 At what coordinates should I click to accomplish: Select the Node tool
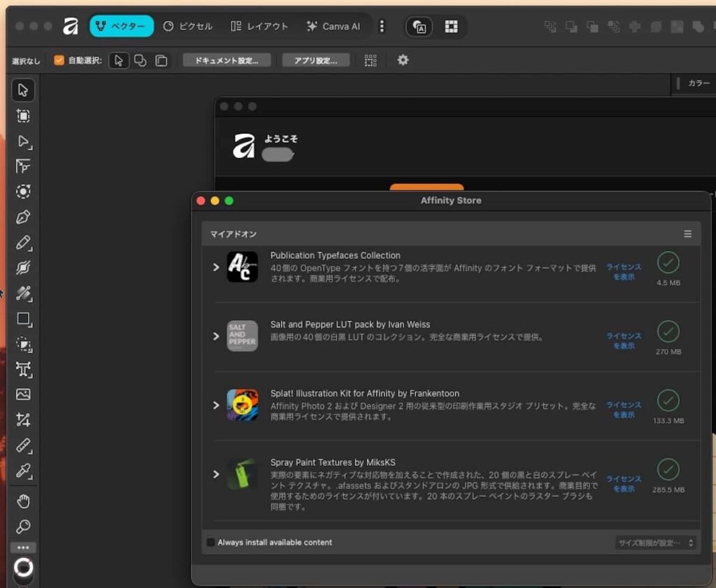(22, 143)
